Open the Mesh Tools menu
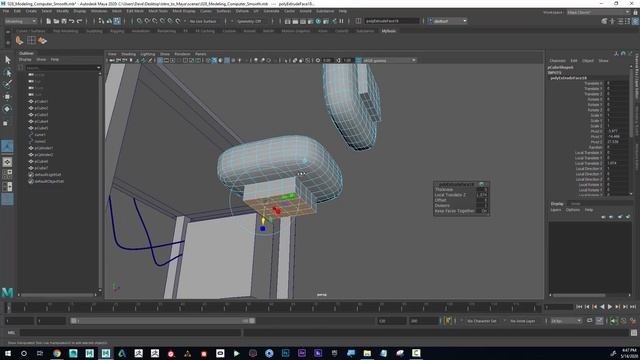640x360 pixels. [x=158, y=11]
